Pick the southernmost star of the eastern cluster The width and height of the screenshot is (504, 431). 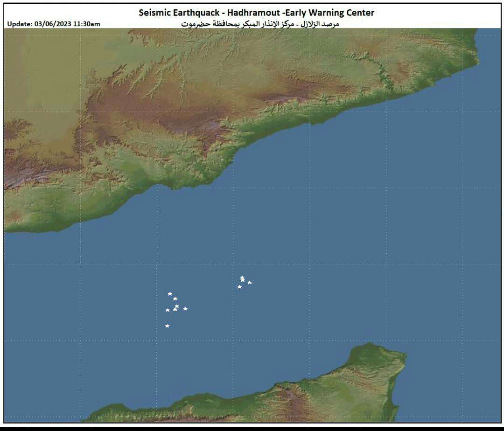[x=239, y=287]
